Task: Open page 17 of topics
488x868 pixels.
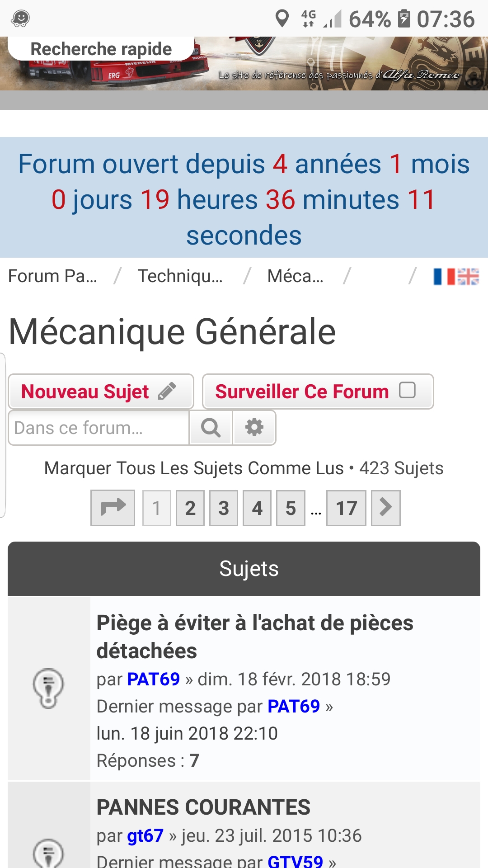Action: (x=346, y=508)
